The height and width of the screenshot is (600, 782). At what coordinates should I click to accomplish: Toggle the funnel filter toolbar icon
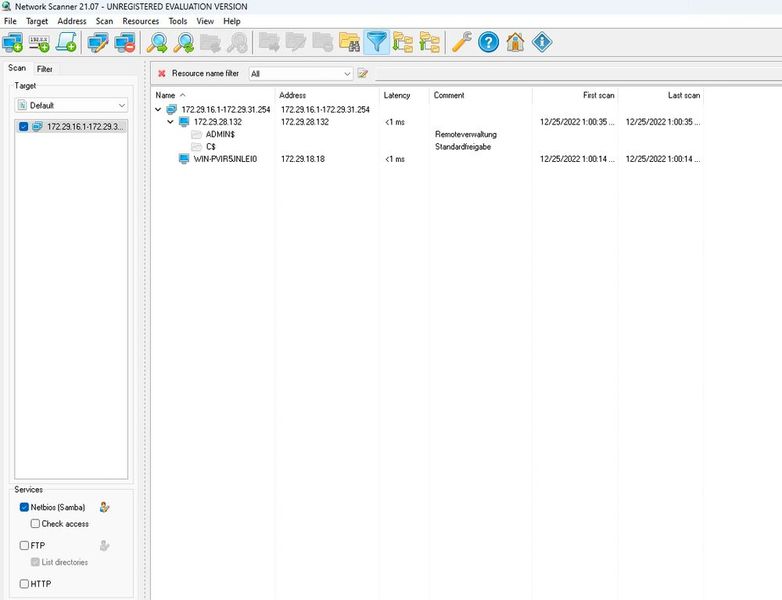[x=376, y=42]
